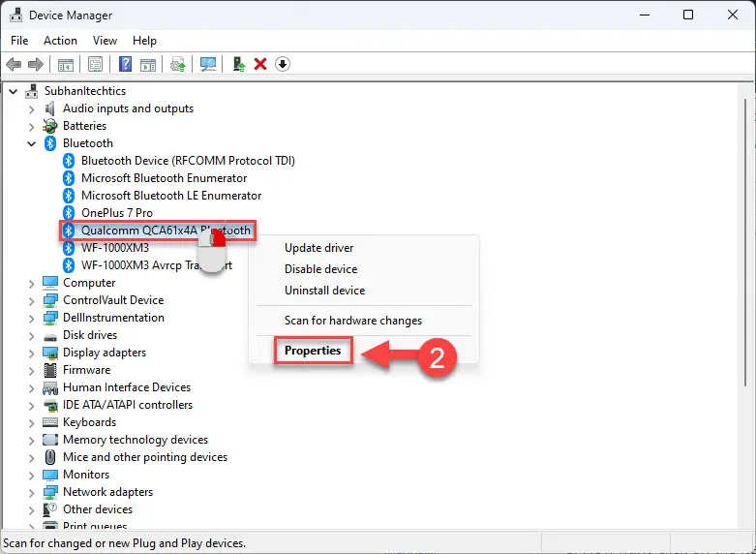
Task: Expand the Keyboards category
Action: tap(31, 423)
